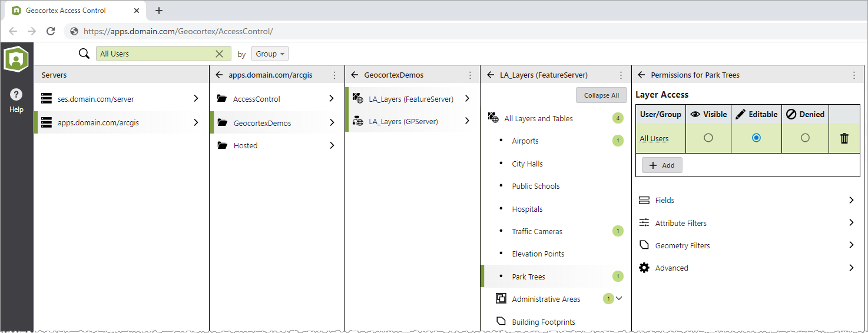Viewport: 868px width, 333px height.
Task: Select the Public Schools layer
Action: [556, 186]
